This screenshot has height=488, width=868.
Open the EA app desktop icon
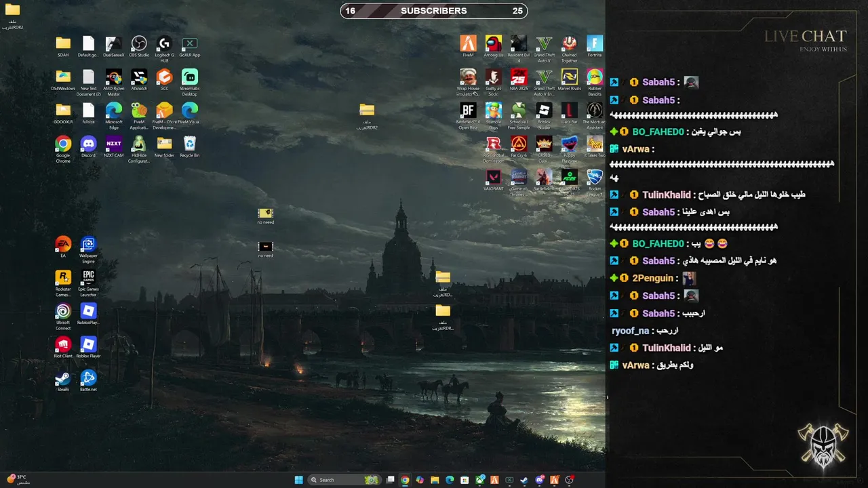63,247
